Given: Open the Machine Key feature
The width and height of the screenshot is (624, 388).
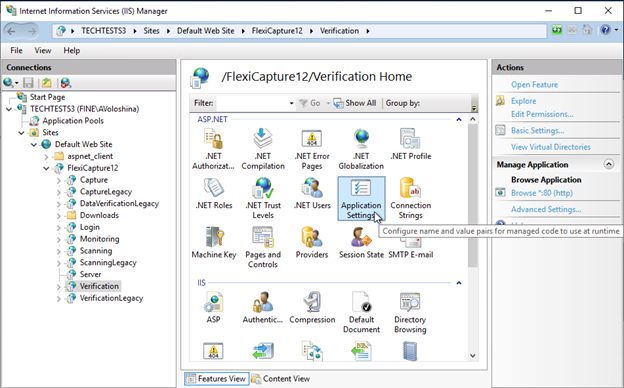Looking at the screenshot, I should pyautogui.click(x=214, y=243).
